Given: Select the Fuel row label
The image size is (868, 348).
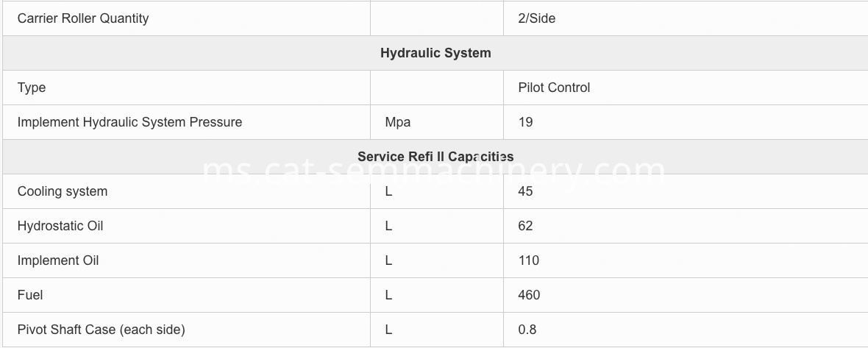Looking at the screenshot, I should 30,295.
